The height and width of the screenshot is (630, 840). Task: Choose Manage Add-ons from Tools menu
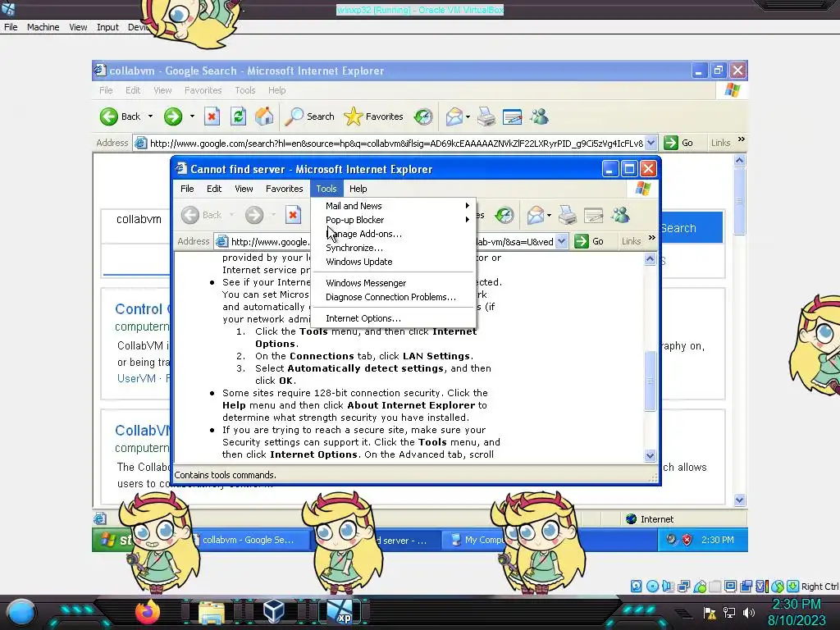tap(393, 234)
